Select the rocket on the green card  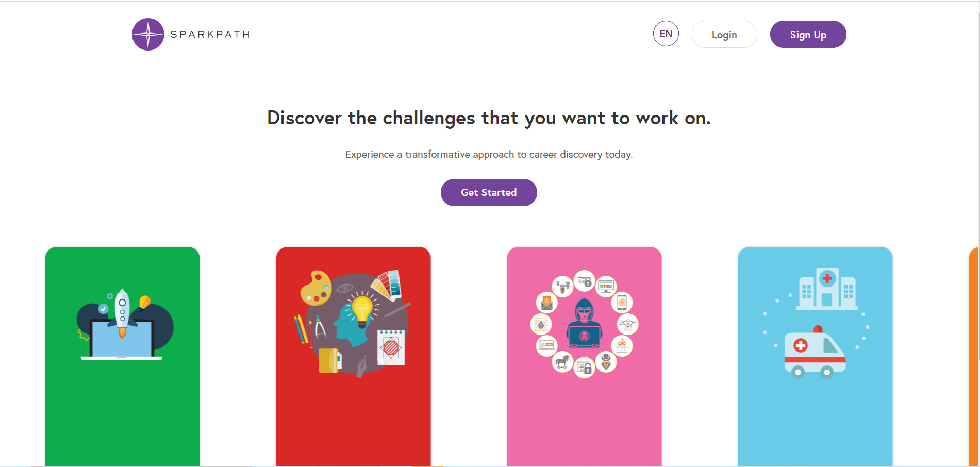[122, 312]
